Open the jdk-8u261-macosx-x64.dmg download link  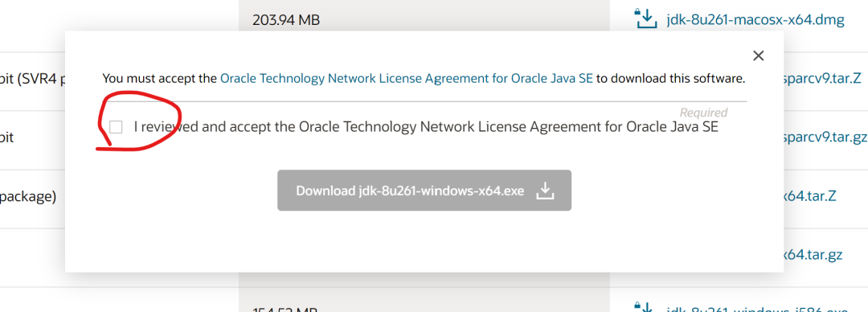click(755, 20)
